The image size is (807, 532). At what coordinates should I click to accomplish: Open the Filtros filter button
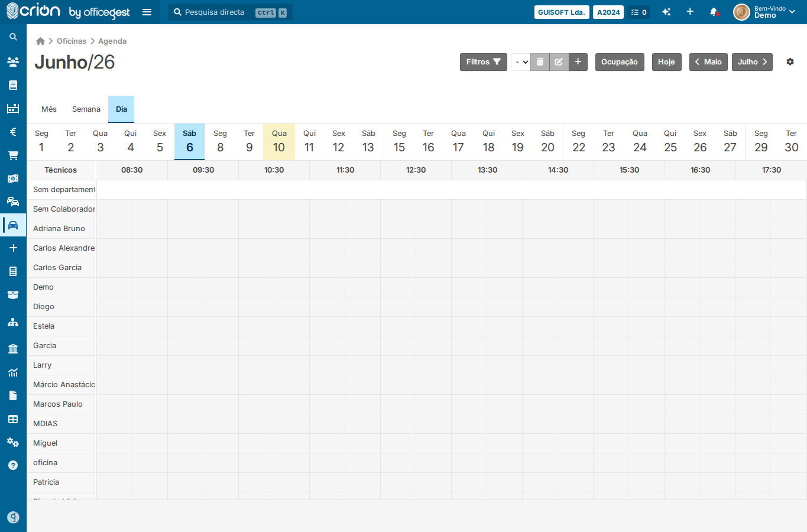[x=484, y=62]
